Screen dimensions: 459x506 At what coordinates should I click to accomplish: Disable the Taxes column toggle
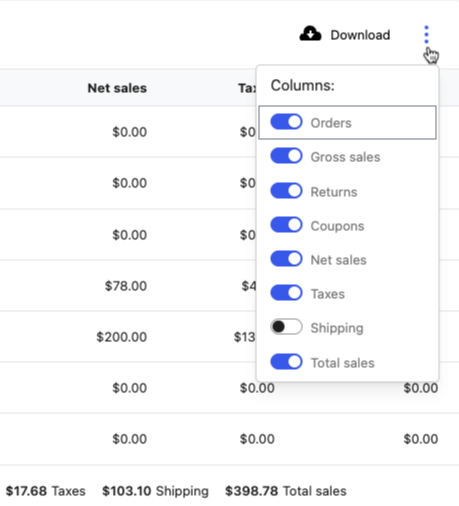click(286, 293)
